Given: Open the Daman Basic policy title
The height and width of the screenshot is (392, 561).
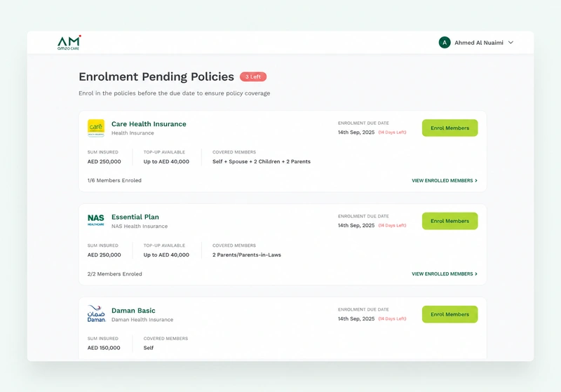Looking at the screenshot, I should (133, 311).
